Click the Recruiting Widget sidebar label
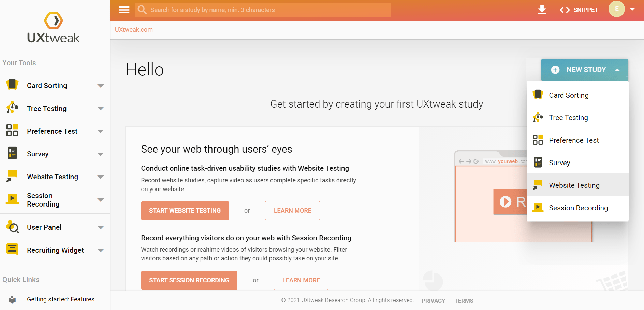 (x=55, y=250)
